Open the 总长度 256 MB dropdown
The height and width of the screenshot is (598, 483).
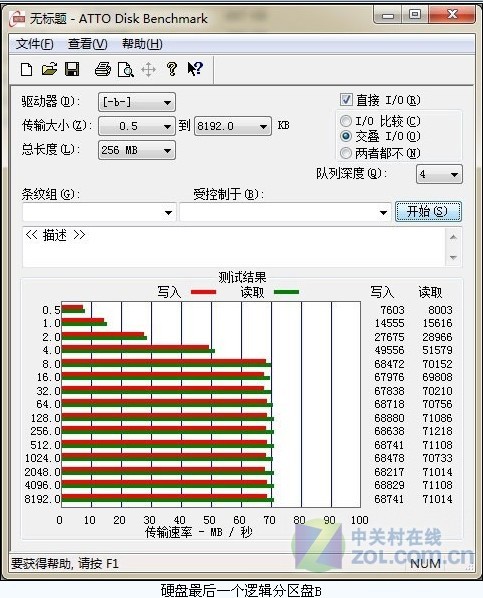point(137,150)
